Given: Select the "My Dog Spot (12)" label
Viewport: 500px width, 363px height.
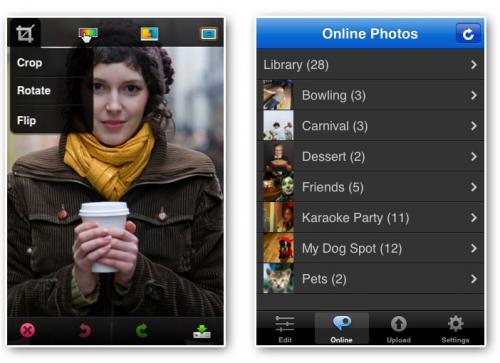Looking at the screenshot, I should [x=352, y=249].
